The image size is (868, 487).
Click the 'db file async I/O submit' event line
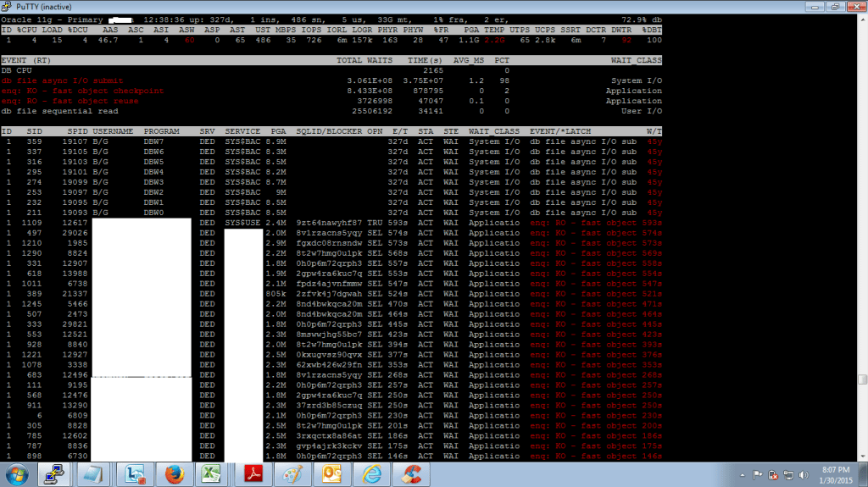62,80
